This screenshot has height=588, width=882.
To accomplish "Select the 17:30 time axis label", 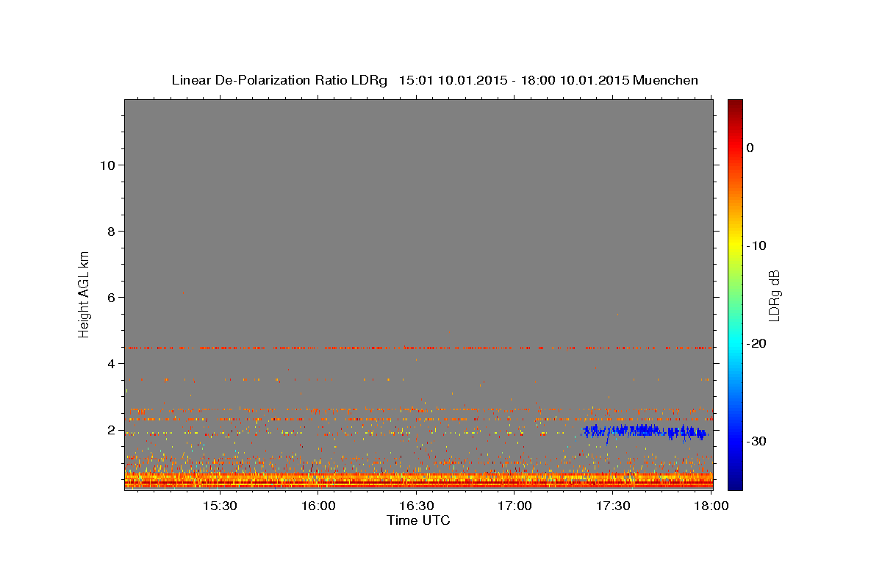I will click(613, 506).
